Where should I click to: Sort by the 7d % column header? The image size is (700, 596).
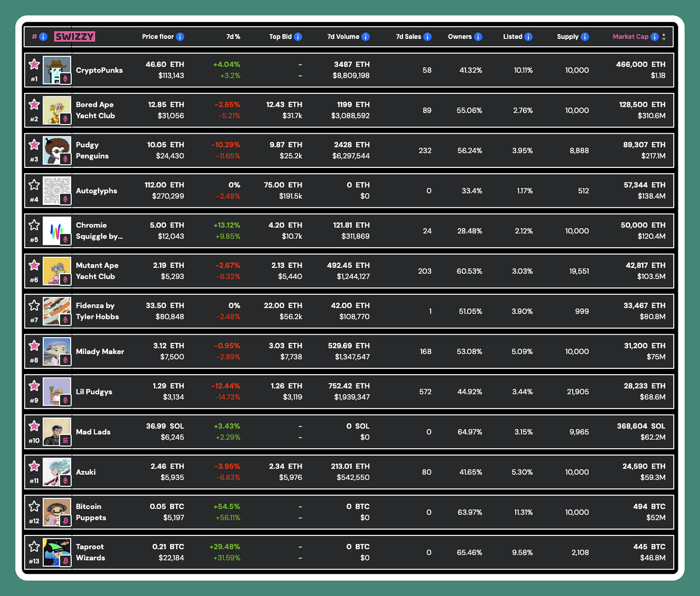point(233,37)
